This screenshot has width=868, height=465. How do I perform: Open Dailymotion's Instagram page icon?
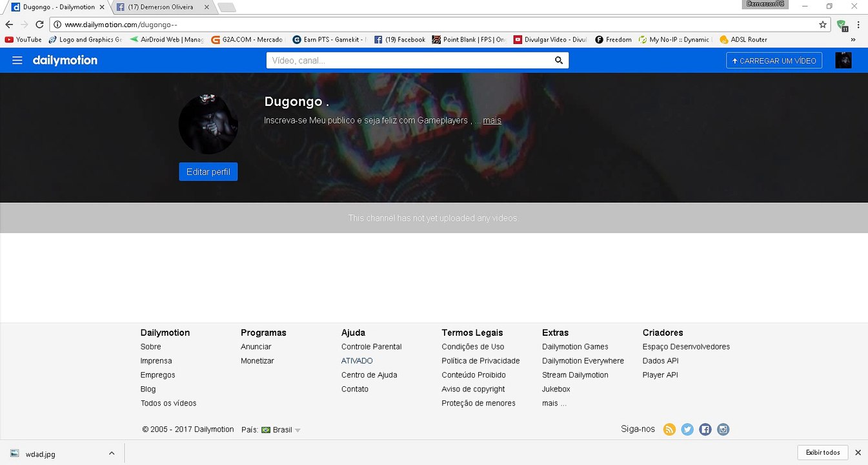(723, 429)
